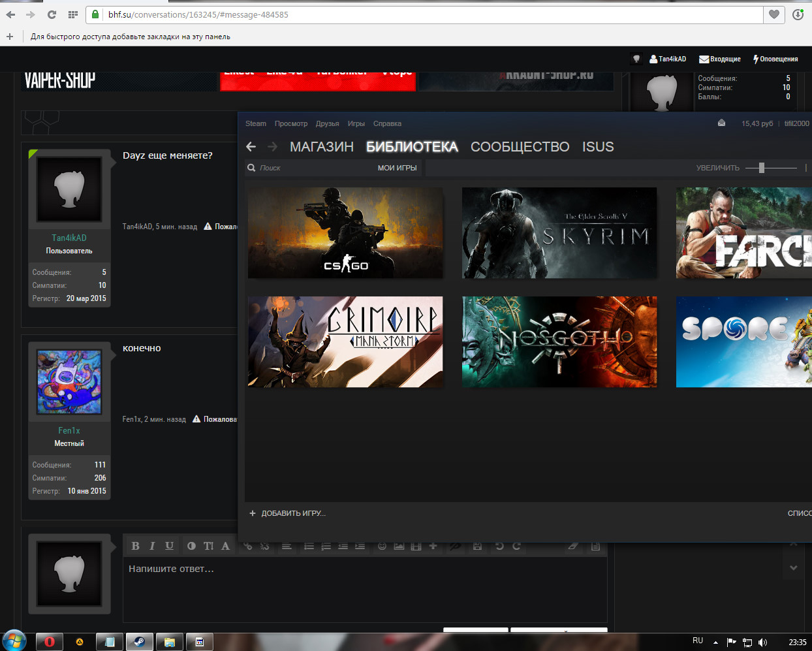Select the Spore game tile
Viewport: 812px width, 651px height.
pyautogui.click(x=744, y=342)
